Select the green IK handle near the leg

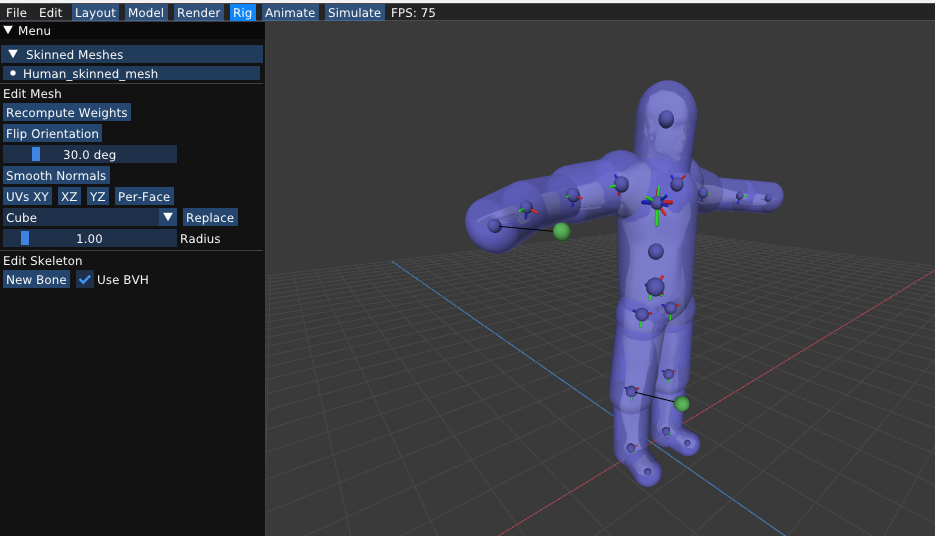coord(682,404)
